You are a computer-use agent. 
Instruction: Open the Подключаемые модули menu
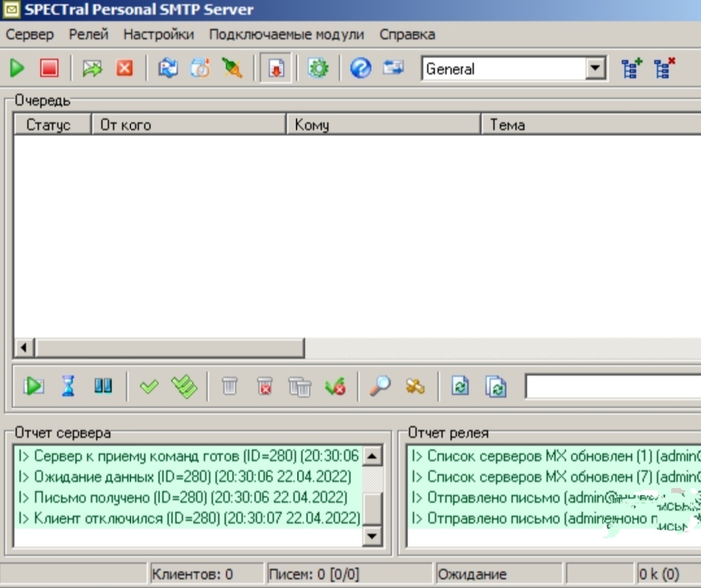tap(287, 34)
